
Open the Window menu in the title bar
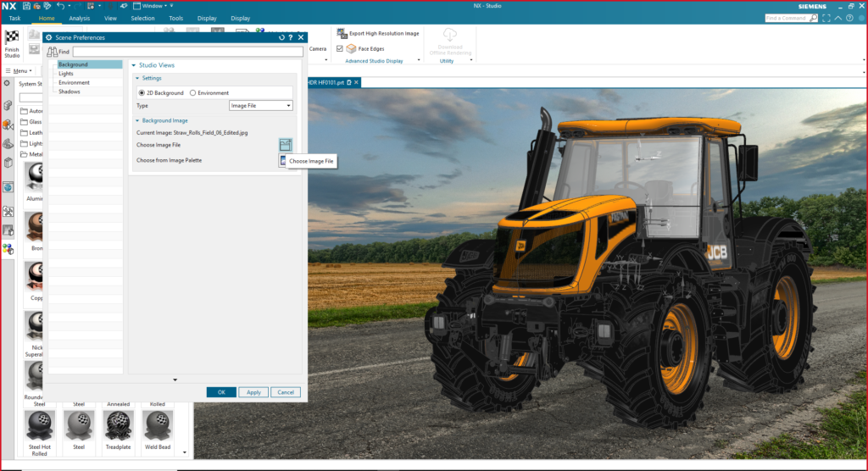[x=151, y=6]
